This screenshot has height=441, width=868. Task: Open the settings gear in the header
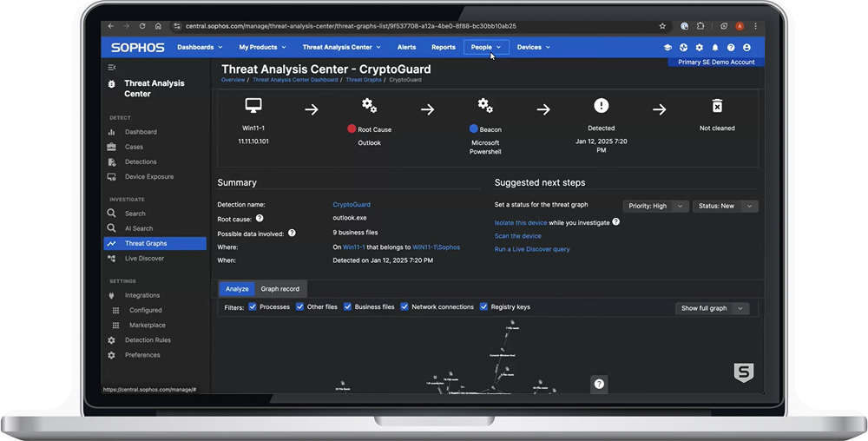tap(700, 48)
